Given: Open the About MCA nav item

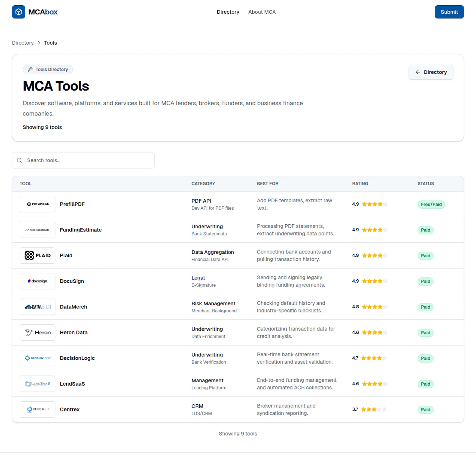Looking at the screenshot, I should pyautogui.click(x=262, y=12).
